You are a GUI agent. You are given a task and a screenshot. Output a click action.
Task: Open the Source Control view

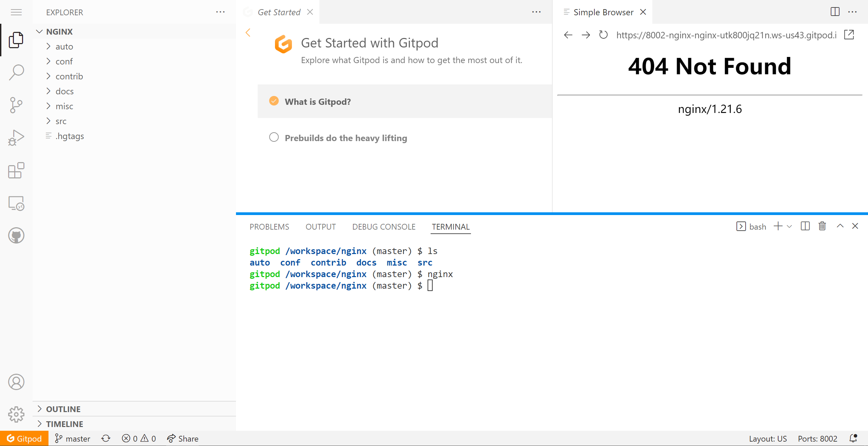pyautogui.click(x=16, y=105)
